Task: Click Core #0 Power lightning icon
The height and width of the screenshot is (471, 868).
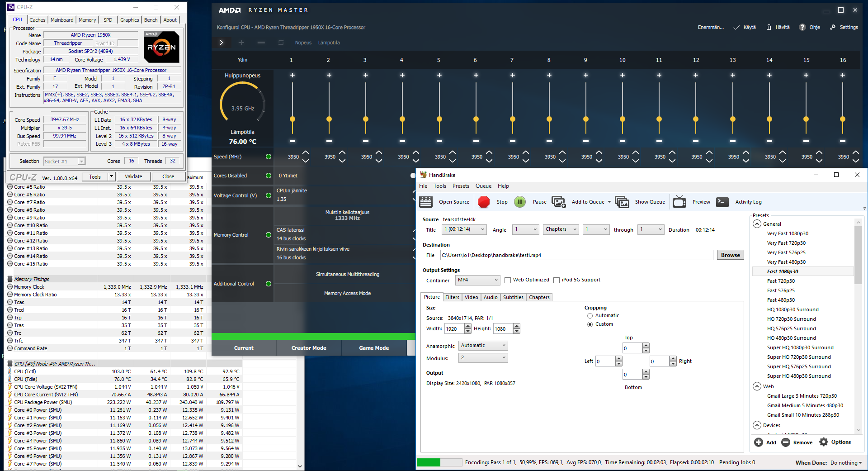Action: tap(10, 410)
